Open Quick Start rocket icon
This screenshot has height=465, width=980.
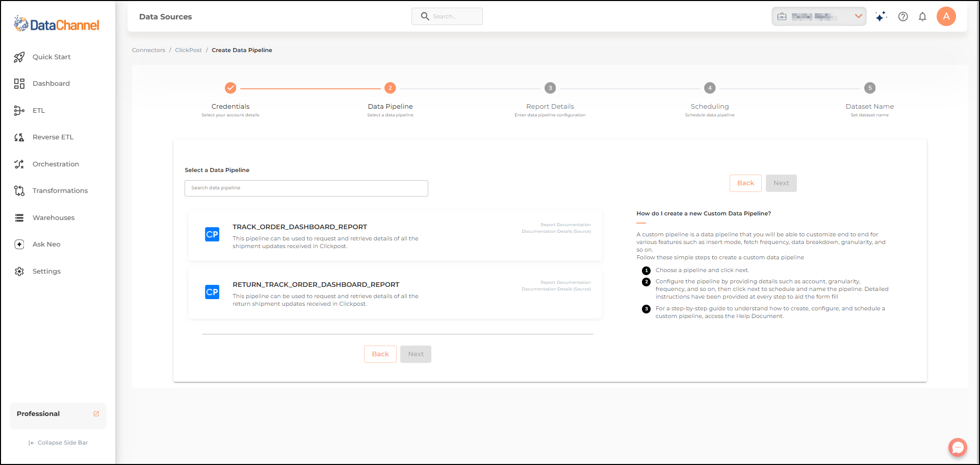click(19, 57)
